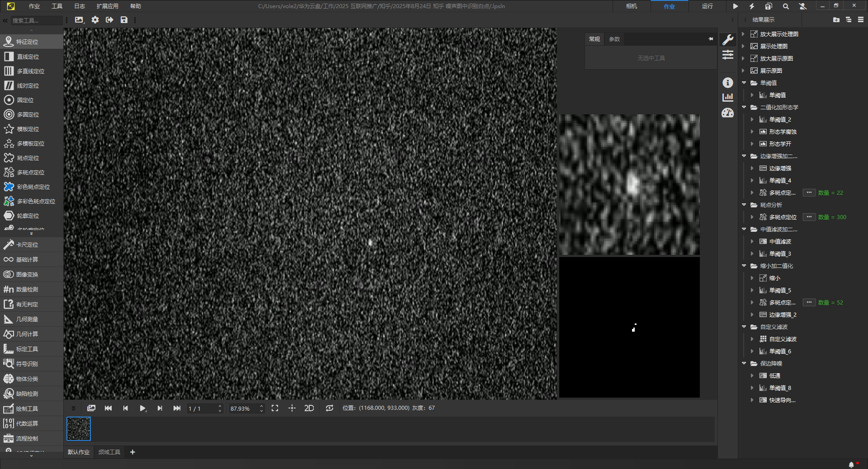Expand the 形态学腐蚀 tree item

click(x=752, y=131)
